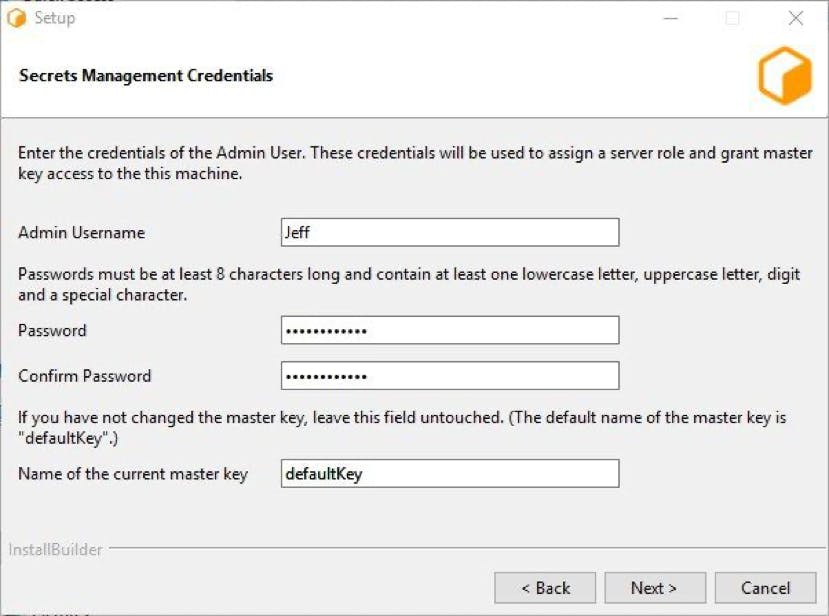Click the Password label
The width and height of the screenshot is (829, 616).
(52, 330)
